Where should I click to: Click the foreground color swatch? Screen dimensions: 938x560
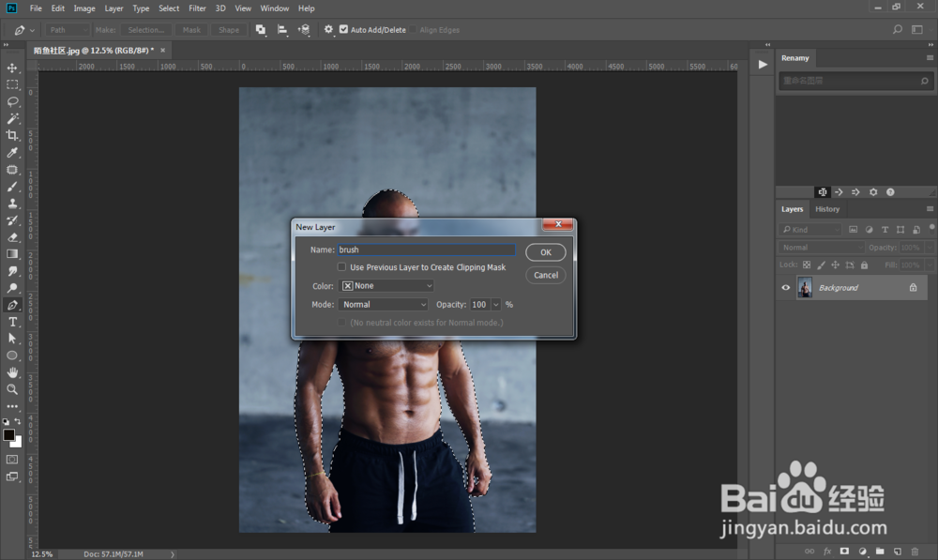point(9,435)
